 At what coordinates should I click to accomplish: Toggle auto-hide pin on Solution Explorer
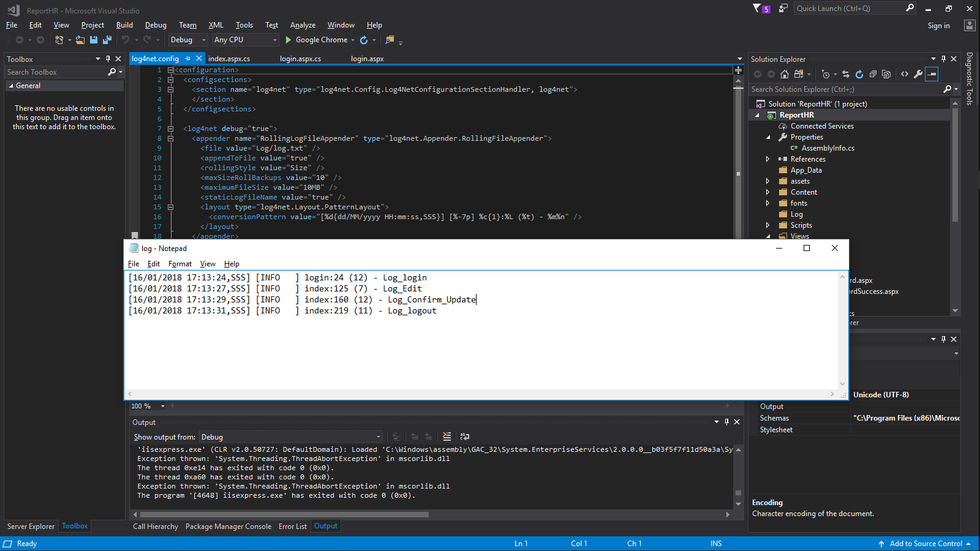point(943,59)
